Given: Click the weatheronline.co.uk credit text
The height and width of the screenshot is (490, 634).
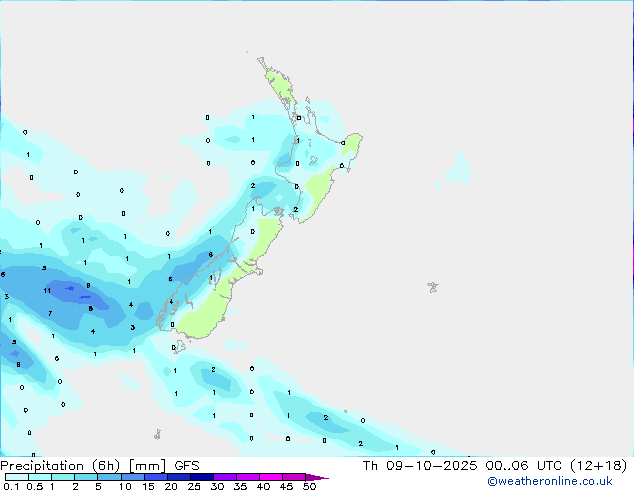Looking at the screenshot, I should (x=549, y=481).
